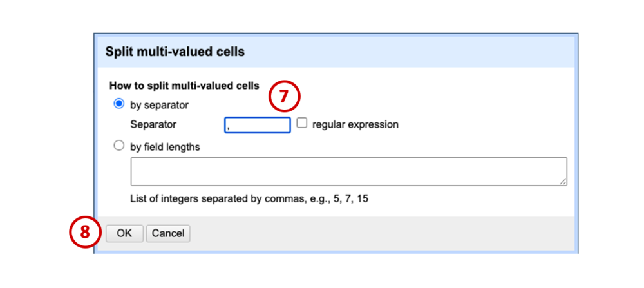Viewport: 644px width, 288px height.
Task: Confirm the split with OK
Action: coord(124,233)
